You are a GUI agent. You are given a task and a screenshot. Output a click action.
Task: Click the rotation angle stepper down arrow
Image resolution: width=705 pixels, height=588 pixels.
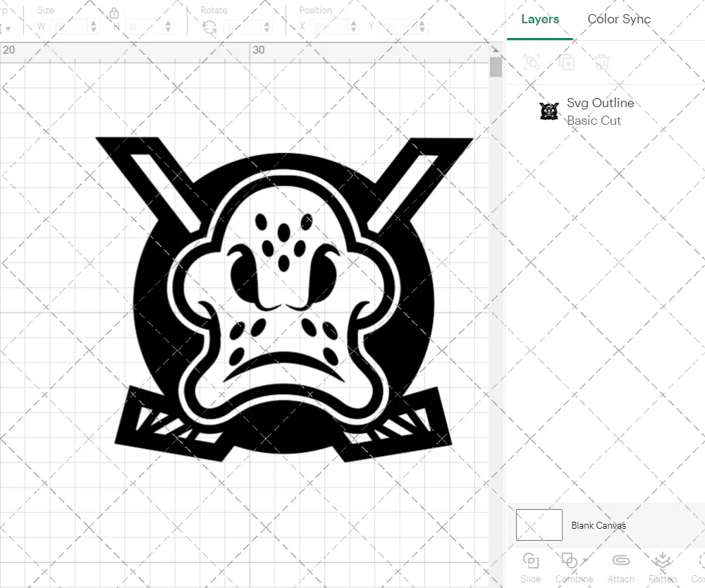click(x=266, y=30)
